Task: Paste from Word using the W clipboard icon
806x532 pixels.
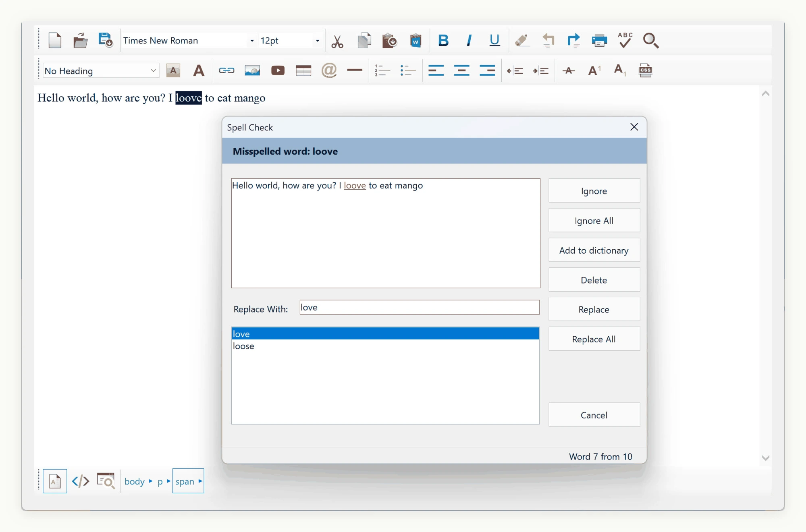Action: point(415,40)
